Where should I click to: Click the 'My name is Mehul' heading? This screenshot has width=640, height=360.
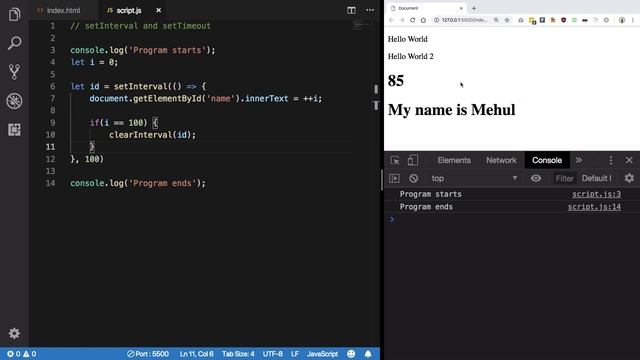(x=451, y=110)
